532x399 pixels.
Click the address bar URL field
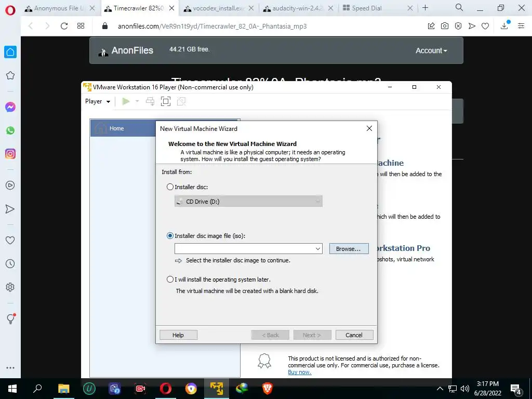(x=212, y=26)
